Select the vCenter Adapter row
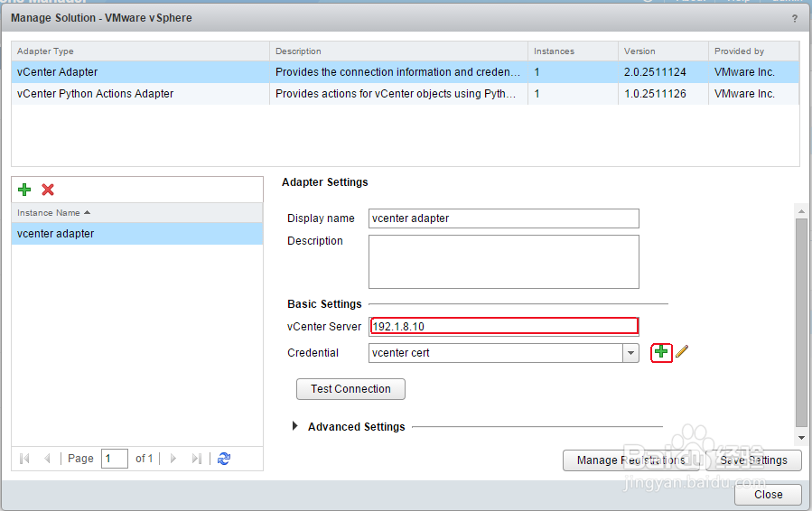This screenshot has height=511, width=812. point(406,72)
